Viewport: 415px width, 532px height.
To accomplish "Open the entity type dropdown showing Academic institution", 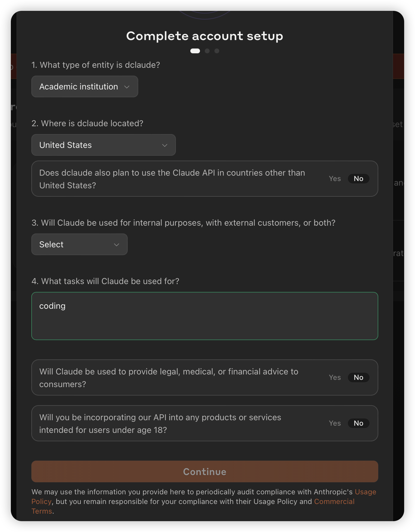I will click(x=85, y=86).
